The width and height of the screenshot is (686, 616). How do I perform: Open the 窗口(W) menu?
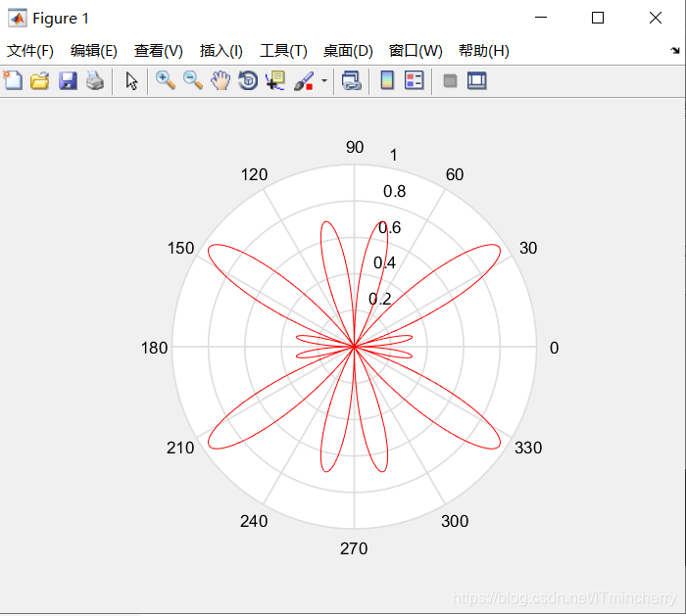click(x=416, y=51)
